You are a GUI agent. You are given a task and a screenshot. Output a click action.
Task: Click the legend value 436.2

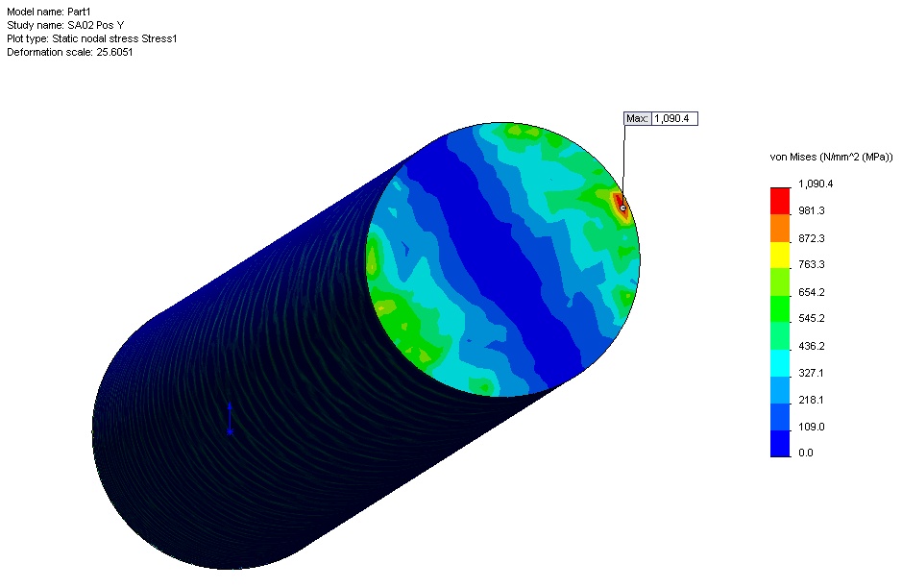tap(811, 346)
